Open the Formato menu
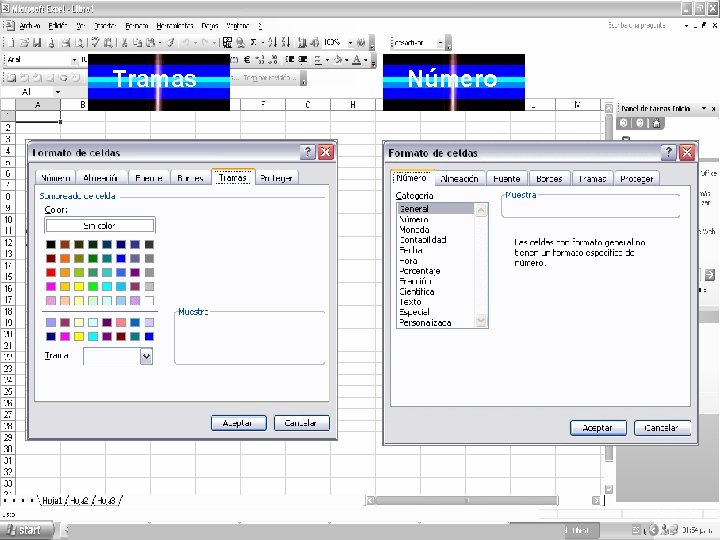The image size is (720, 540). [136, 26]
